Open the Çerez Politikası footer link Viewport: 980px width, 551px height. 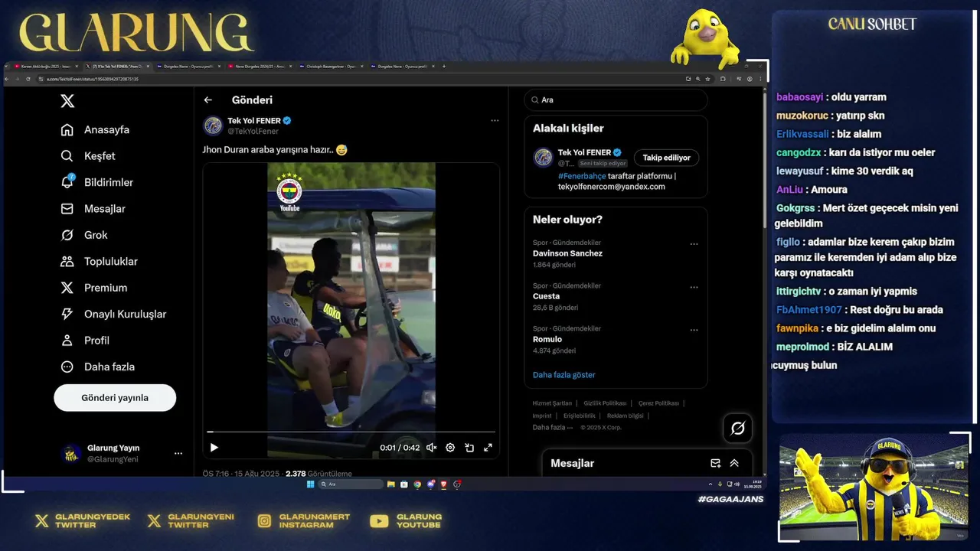tap(658, 403)
